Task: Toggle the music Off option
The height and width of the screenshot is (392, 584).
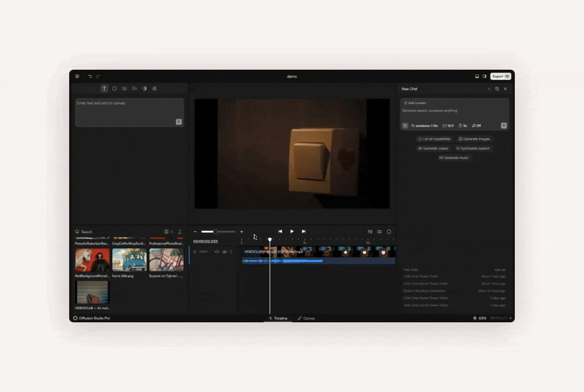Action: (x=476, y=126)
